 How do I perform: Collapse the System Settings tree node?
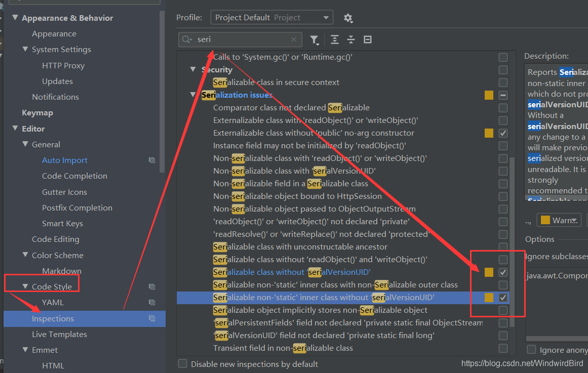tap(25, 49)
